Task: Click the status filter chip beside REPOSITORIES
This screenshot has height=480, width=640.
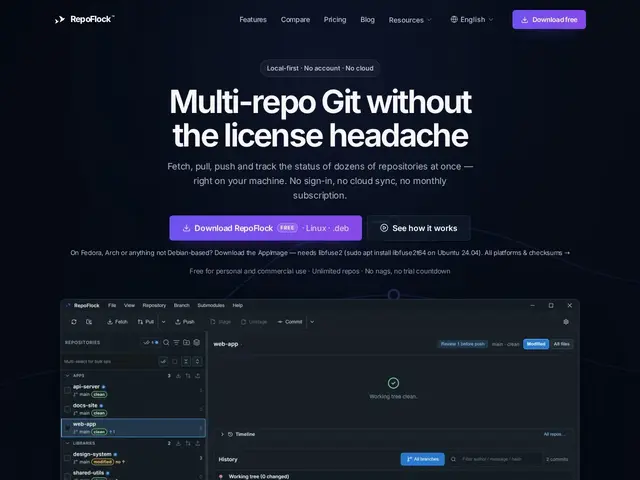Action: coord(151,342)
